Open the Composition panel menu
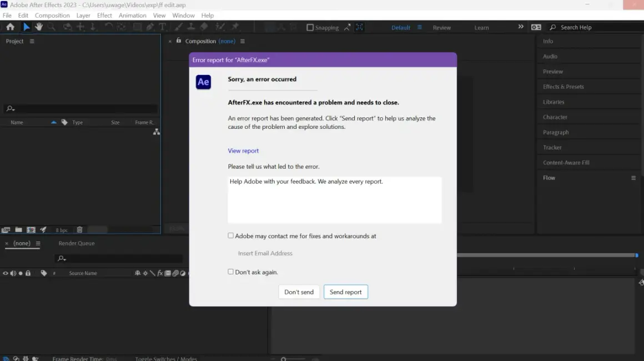This screenshot has width=644, height=361. point(242,41)
